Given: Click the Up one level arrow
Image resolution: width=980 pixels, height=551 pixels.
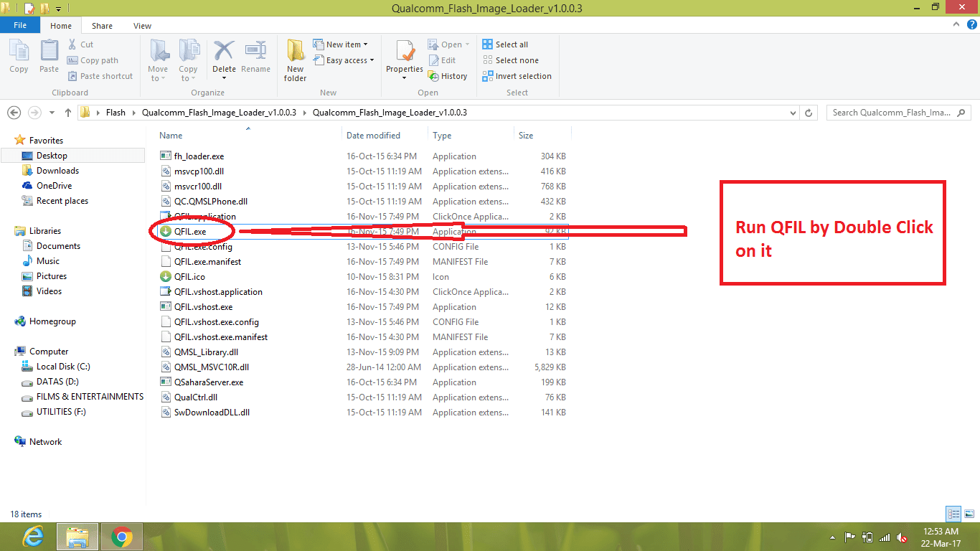Looking at the screenshot, I should 68,113.
